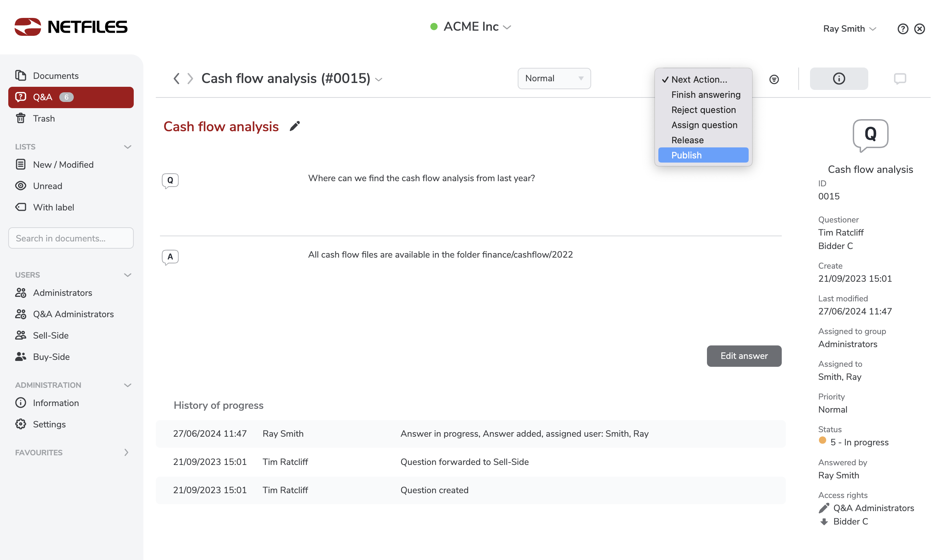The image size is (941, 560).
Task: Open the Normal priority dropdown
Action: 554,79
